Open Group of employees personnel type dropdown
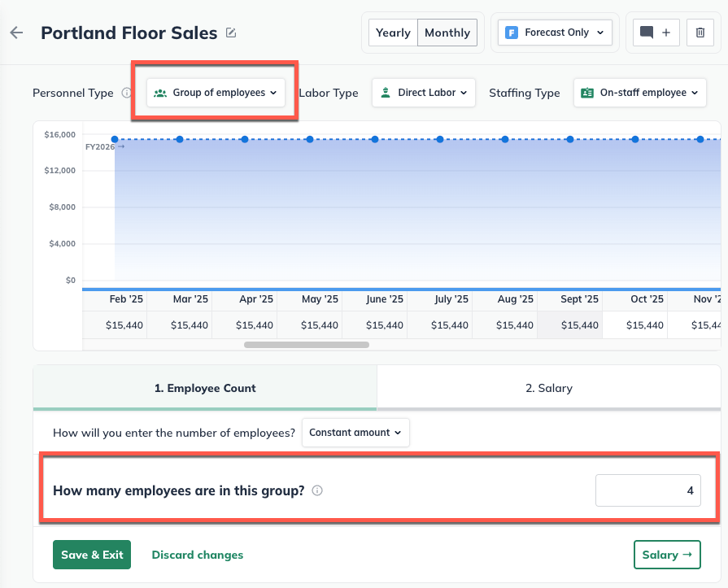728x588 pixels. coord(216,93)
